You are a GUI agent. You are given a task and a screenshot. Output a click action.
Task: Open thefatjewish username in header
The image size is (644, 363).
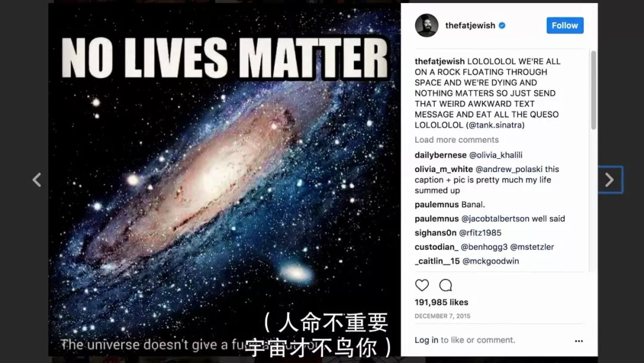coord(470,26)
